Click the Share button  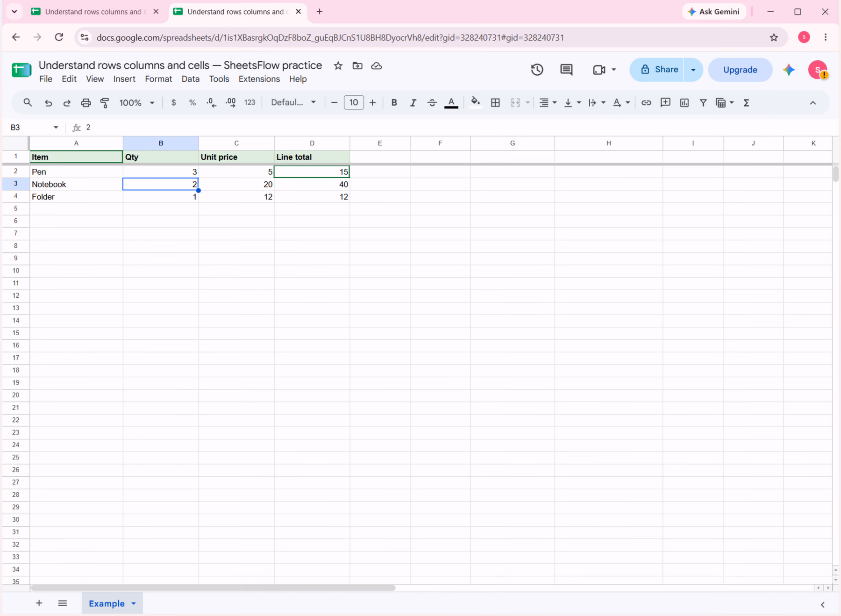click(x=657, y=70)
